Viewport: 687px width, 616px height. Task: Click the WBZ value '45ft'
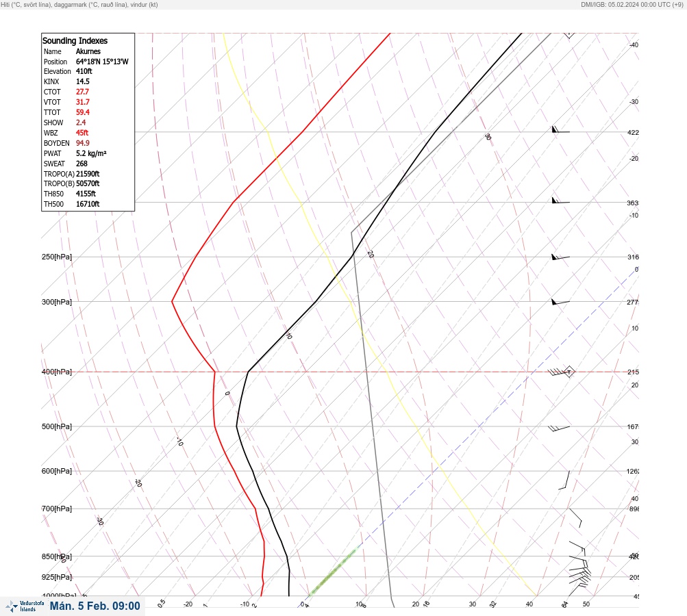(82, 133)
